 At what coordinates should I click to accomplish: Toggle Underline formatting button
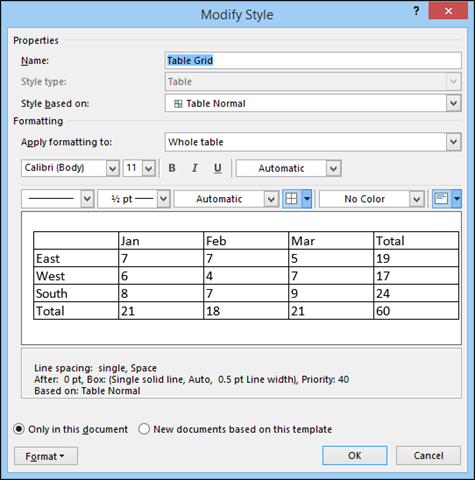218,168
